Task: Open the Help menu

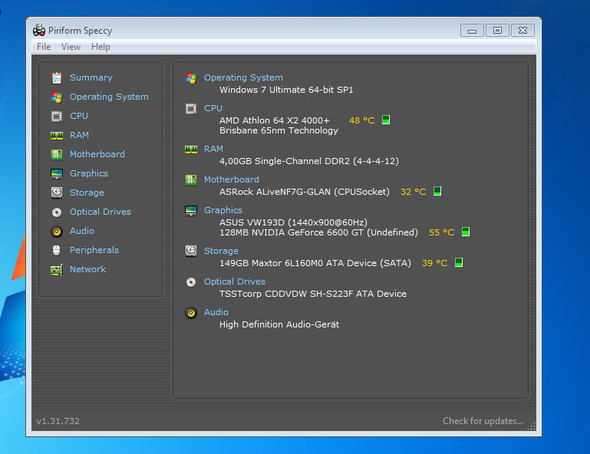Action: pos(100,47)
